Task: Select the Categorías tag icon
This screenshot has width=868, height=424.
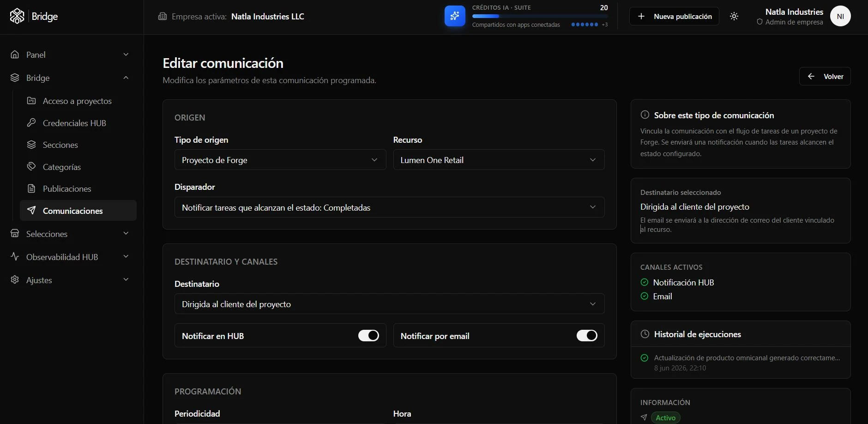Action: pyautogui.click(x=31, y=167)
